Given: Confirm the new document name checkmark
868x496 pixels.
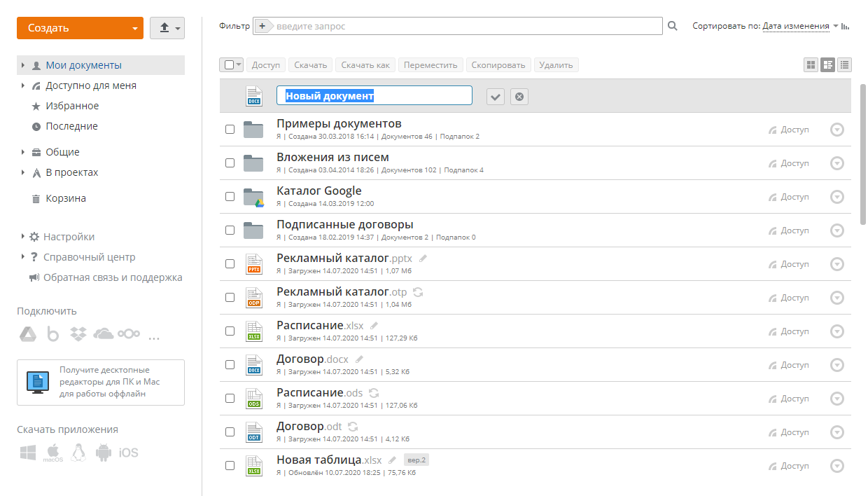Looking at the screenshot, I should pos(496,97).
